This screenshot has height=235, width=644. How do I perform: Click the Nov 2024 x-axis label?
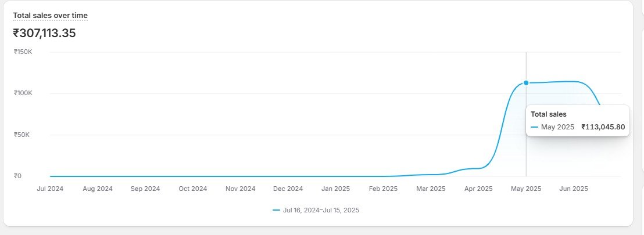point(240,189)
